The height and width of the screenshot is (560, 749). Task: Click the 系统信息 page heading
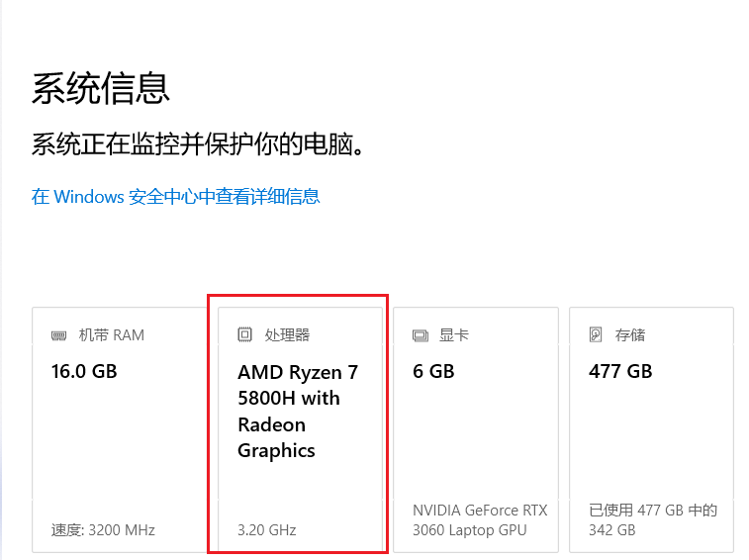tap(101, 88)
